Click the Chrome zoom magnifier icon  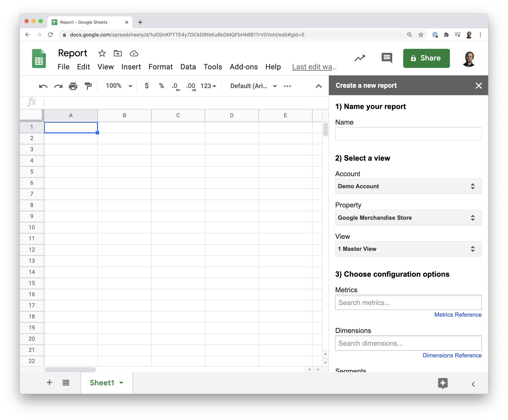pyautogui.click(x=409, y=34)
